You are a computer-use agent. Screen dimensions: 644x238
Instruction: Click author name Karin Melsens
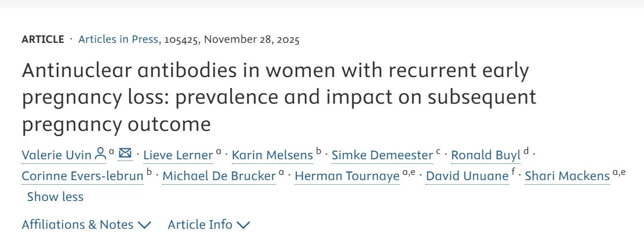[272, 155]
